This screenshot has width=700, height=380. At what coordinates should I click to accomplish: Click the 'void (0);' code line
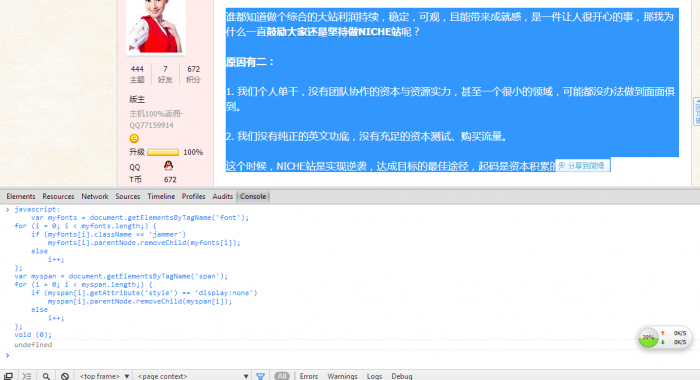33,334
